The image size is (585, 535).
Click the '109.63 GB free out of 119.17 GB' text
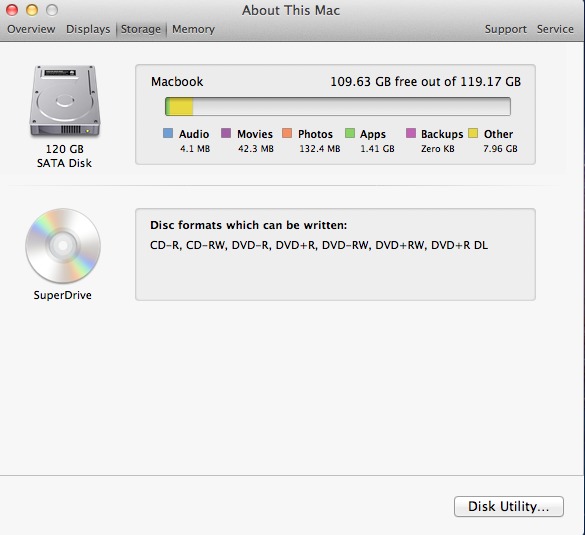pos(425,82)
